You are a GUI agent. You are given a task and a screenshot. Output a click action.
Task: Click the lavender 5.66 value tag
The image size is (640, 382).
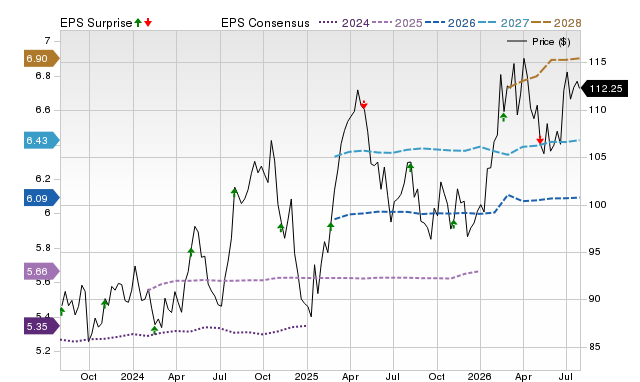pos(41,271)
